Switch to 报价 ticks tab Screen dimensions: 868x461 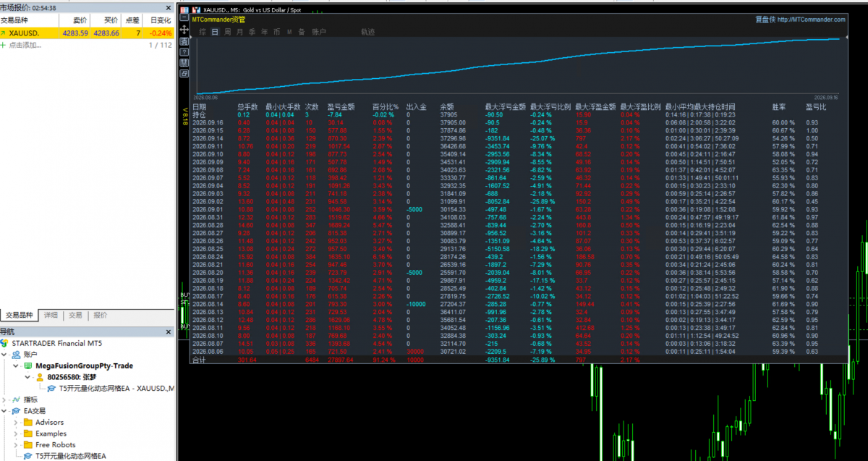100,315
